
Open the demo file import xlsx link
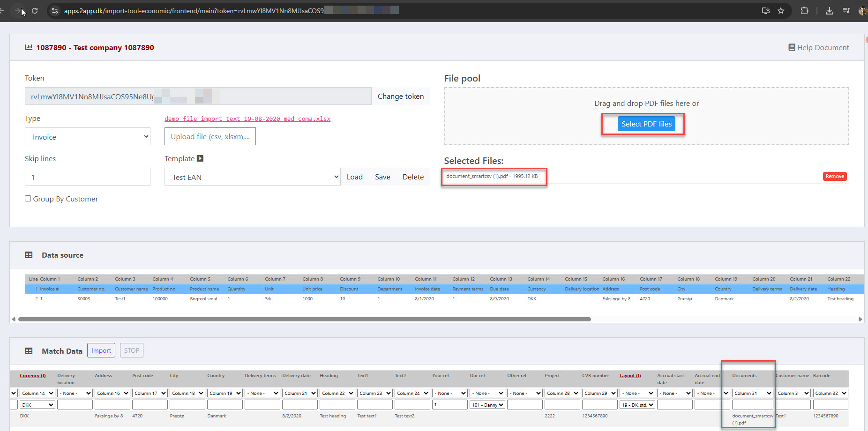247,119
